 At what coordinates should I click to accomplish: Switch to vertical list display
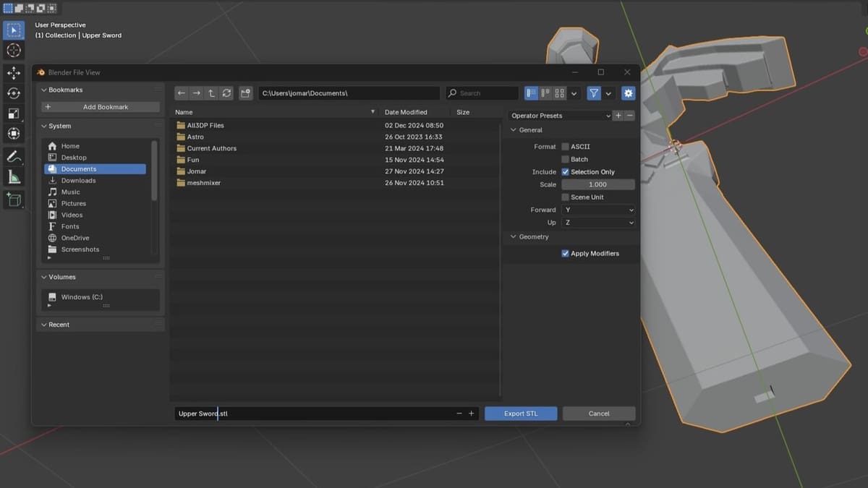(532, 93)
